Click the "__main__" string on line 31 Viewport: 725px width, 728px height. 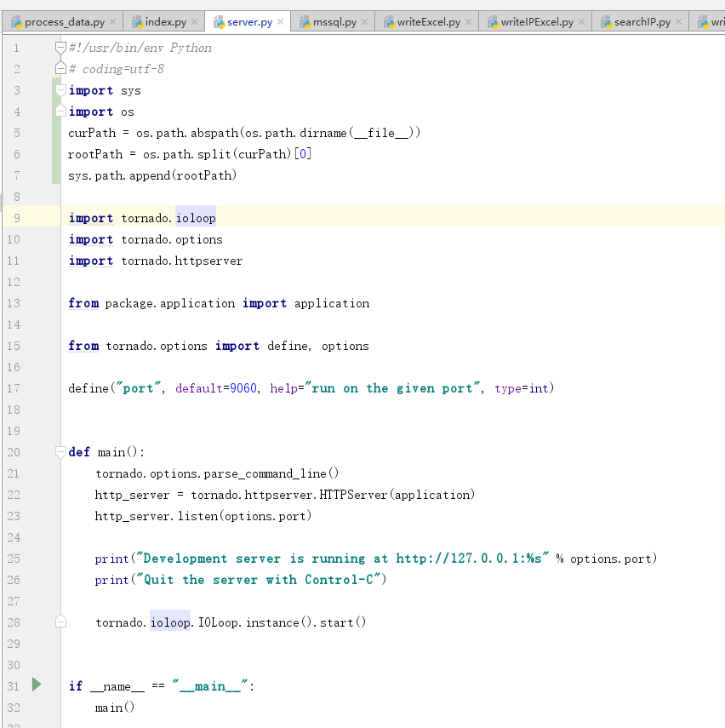point(210,685)
